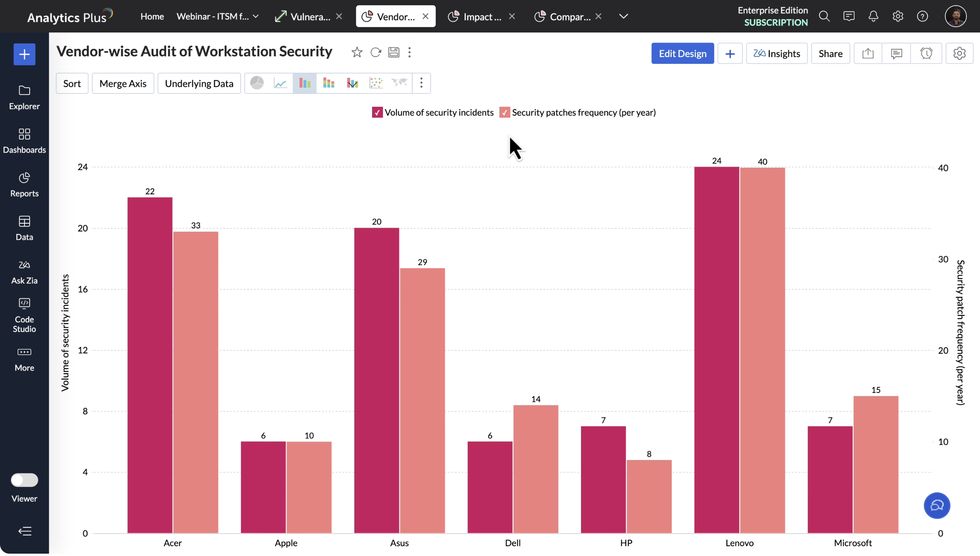Go to the Home menu item
980x556 pixels.
[152, 16]
